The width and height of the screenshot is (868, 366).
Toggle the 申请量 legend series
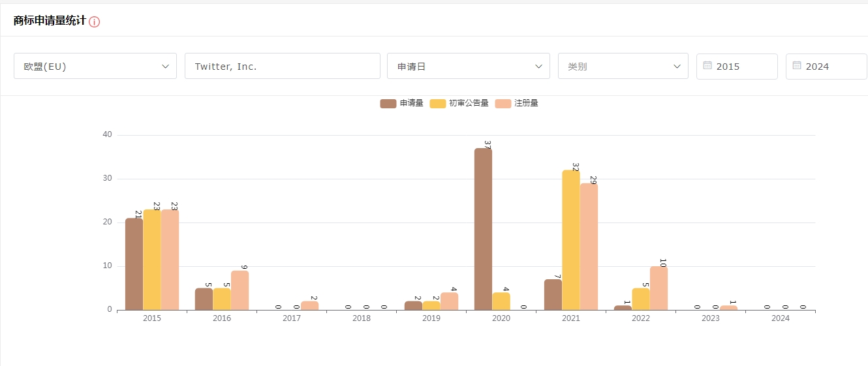402,103
